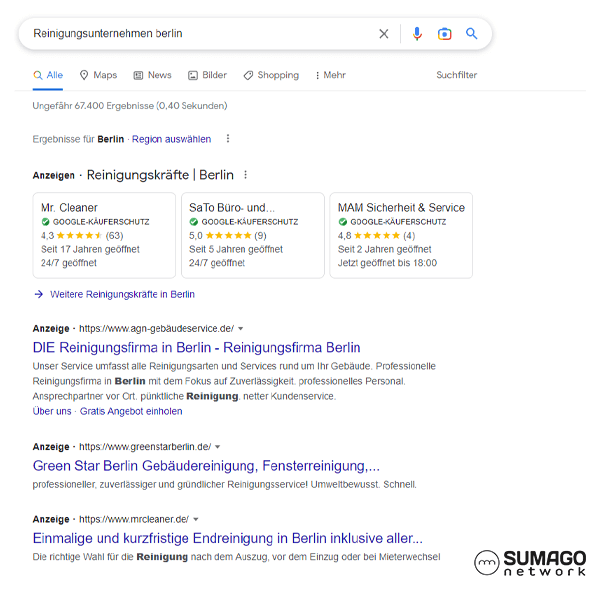Image resolution: width=600 pixels, height=600 pixels.
Task: Open Green Star Berlin Gebäudereinigung headline
Action: [x=206, y=466]
